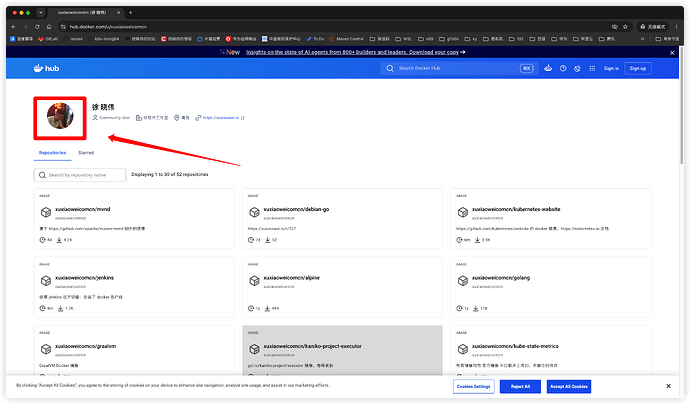Open the xuxiaoweicomcn/kube-state-metrics repository title

(515, 346)
